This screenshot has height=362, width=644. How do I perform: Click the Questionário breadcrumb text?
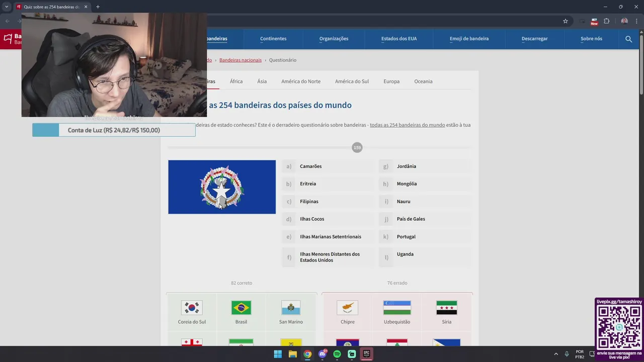283,60
